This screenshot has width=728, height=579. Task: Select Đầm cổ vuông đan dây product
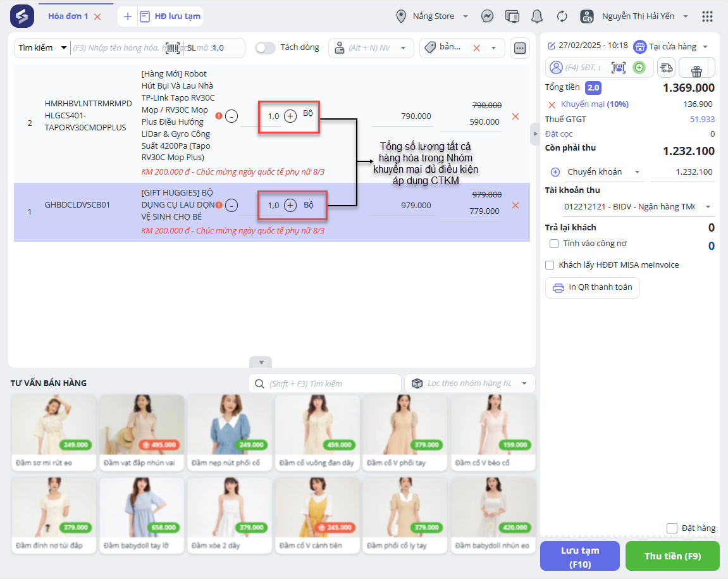pyautogui.click(x=318, y=433)
